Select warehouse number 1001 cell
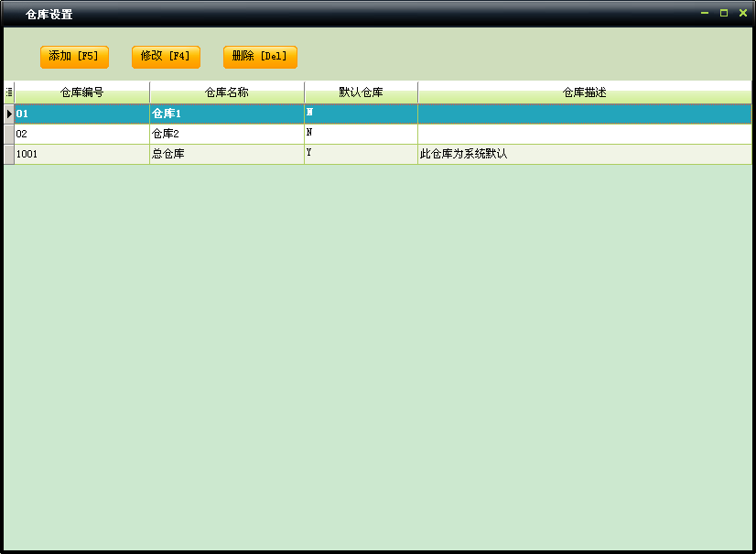The width and height of the screenshot is (756, 554). (x=82, y=155)
